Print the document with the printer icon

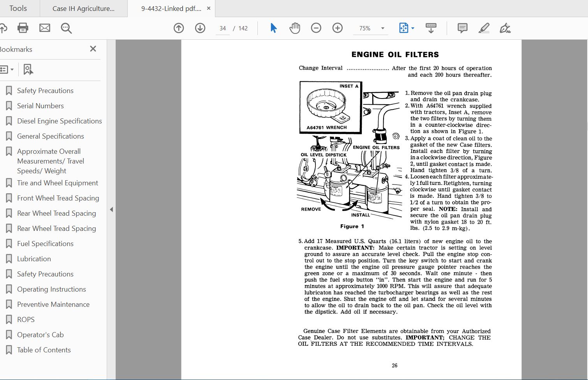pyautogui.click(x=23, y=28)
